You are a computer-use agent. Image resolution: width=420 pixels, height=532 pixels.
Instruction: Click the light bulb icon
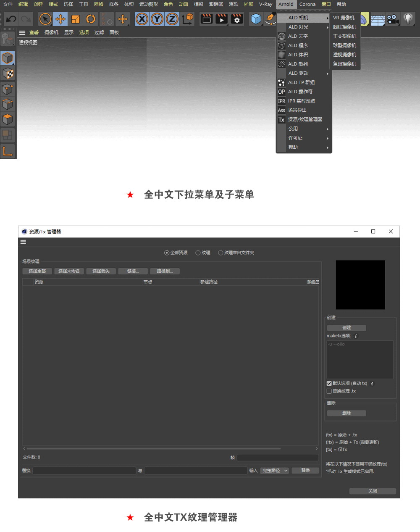pyautogui.click(x=408, y=19)
